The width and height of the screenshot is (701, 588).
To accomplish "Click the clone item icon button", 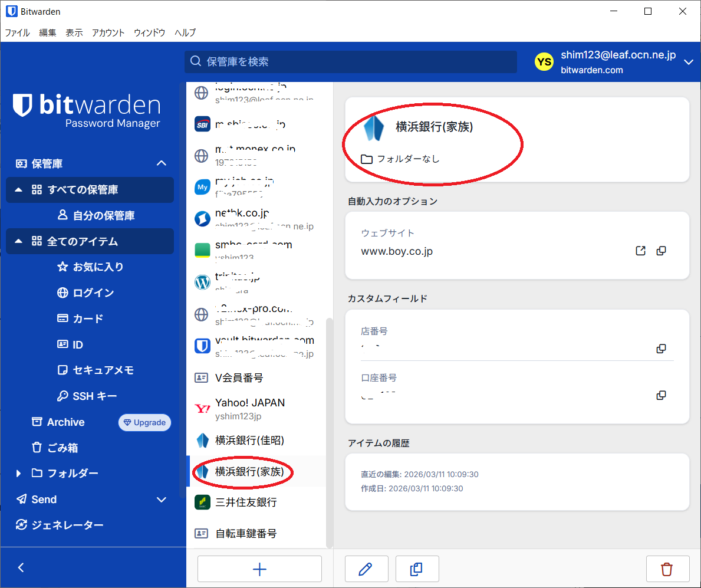I will coord(417,569).
